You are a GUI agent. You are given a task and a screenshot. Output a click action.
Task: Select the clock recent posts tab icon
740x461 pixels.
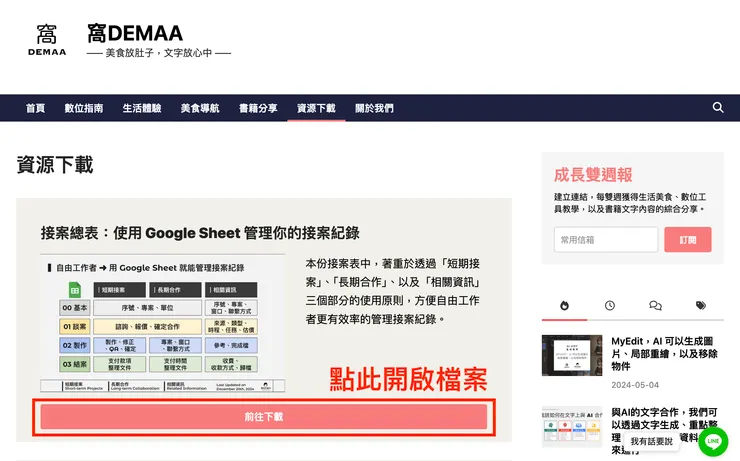(x=610, y=306)
